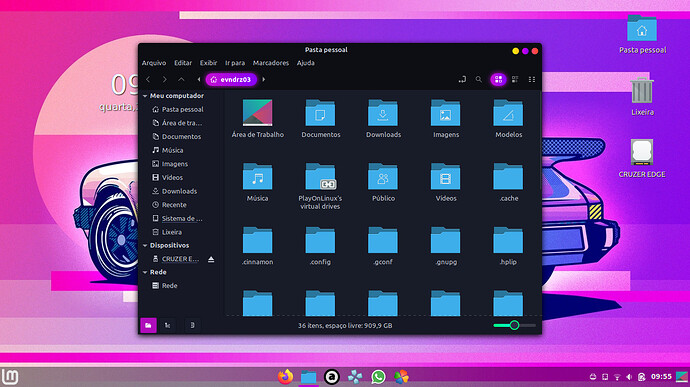Open the Editar menu
Screen dimensions: 690x387
[x=183, y=63]
